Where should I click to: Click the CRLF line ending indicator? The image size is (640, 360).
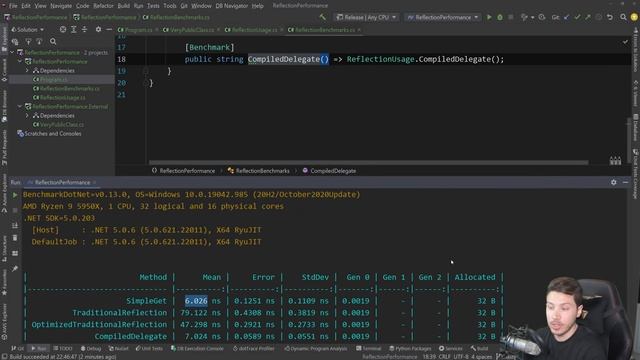445,357
